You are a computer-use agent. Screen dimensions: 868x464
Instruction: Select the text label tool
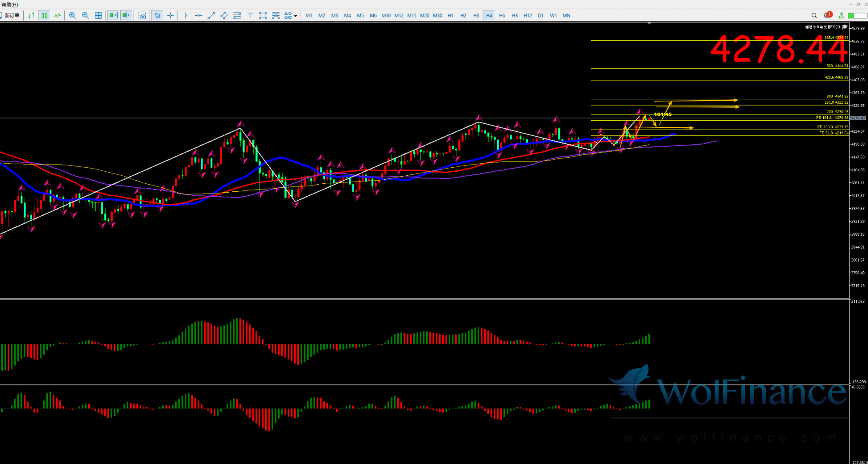click(x=250, y=16)
